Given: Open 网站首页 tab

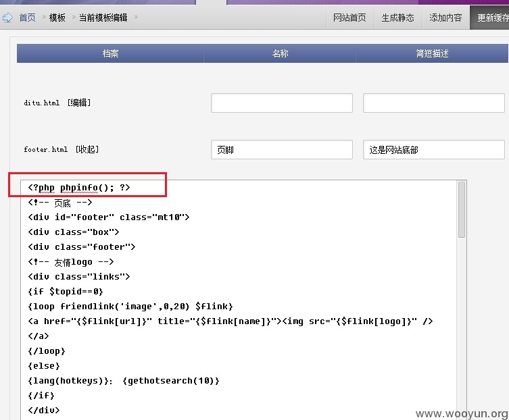Looking at the screenshot, I should tap(350, 18).
